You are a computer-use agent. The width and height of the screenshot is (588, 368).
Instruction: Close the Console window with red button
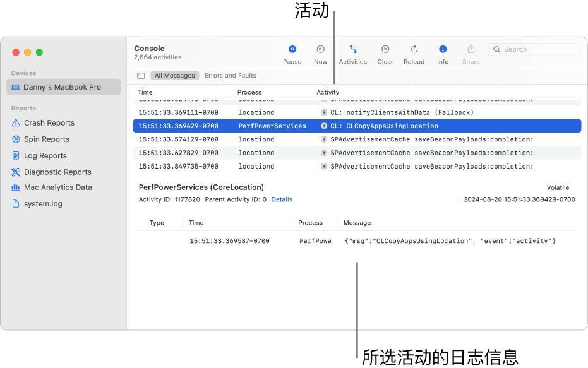(16, 52)
